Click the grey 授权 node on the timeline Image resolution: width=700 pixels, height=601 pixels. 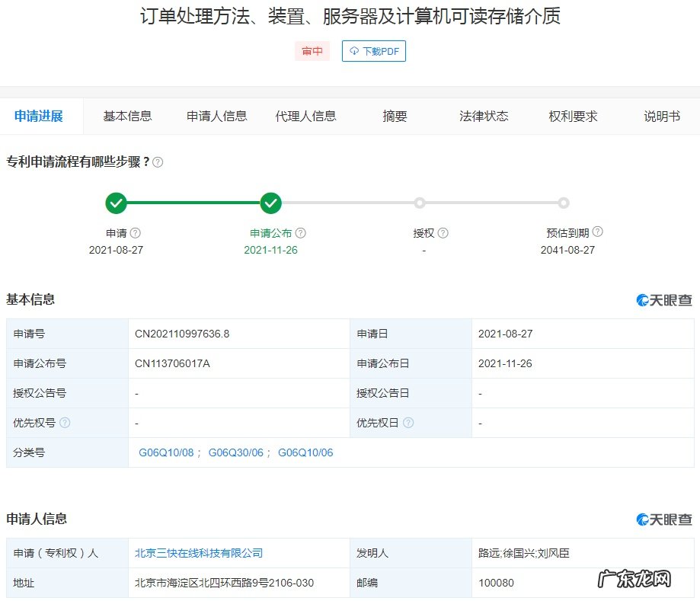pos(420,203)
